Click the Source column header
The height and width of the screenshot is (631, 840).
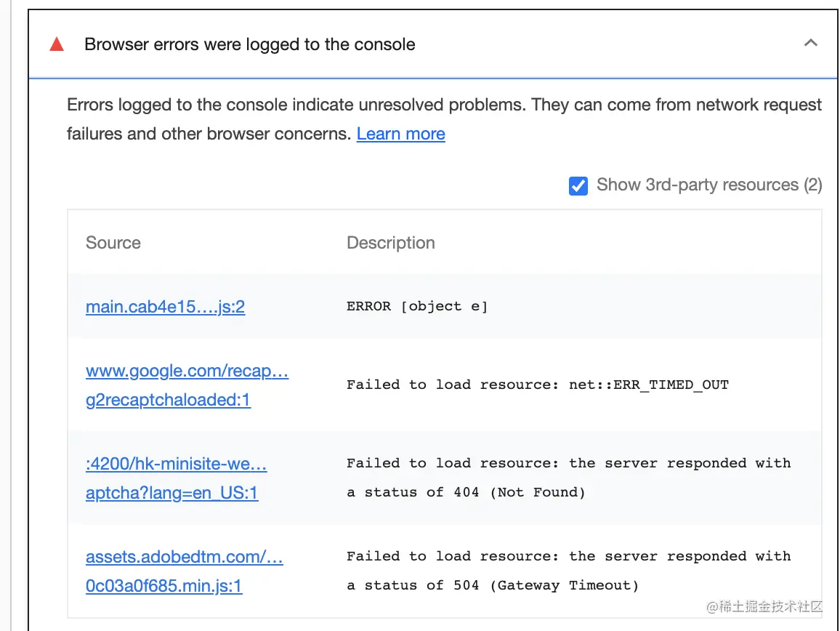(x=113, y=243)
